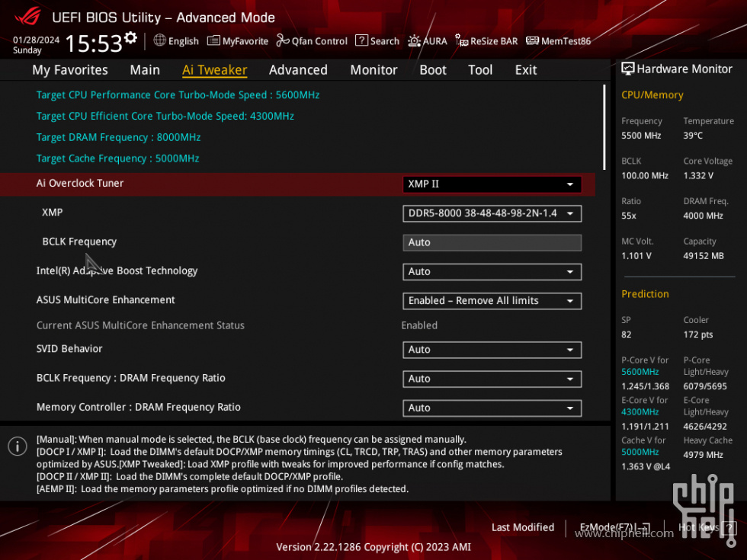Click the 172 pts cooler score

click(698, 334)
